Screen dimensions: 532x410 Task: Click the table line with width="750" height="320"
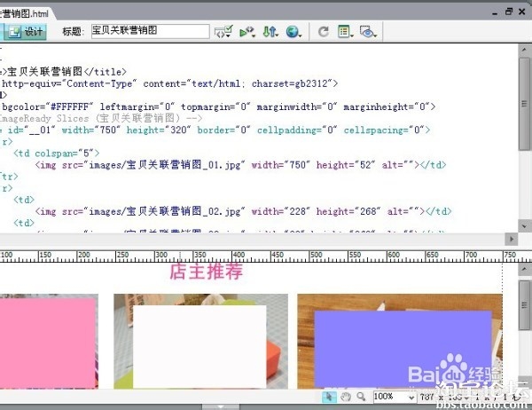coord(215,130)
